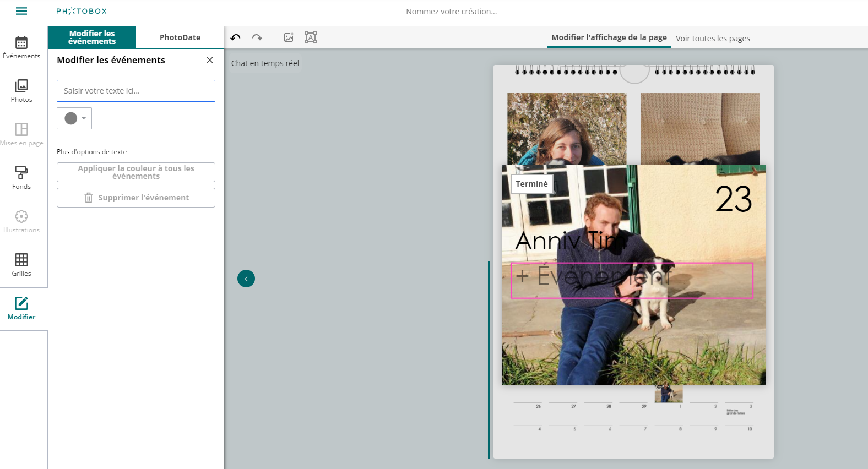The image size is (868, 469).
Task: Open the Fonds backgrounds panel
Action: coord(21,178)
